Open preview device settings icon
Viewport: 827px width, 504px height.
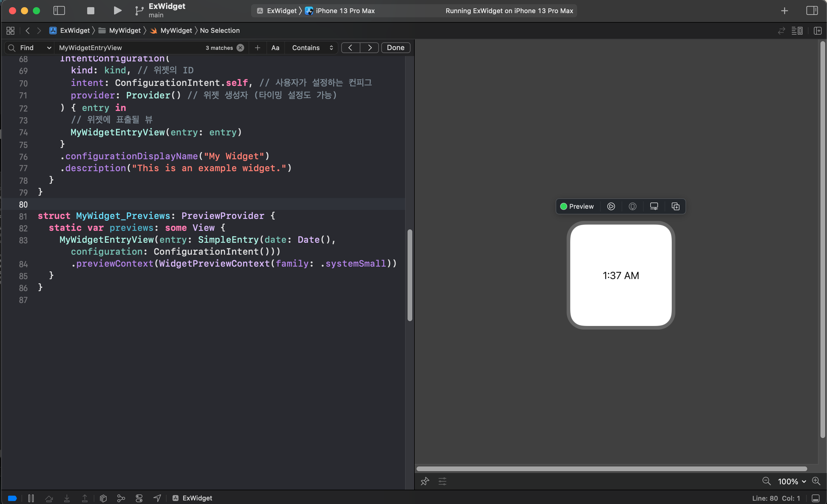click(654, 207)
